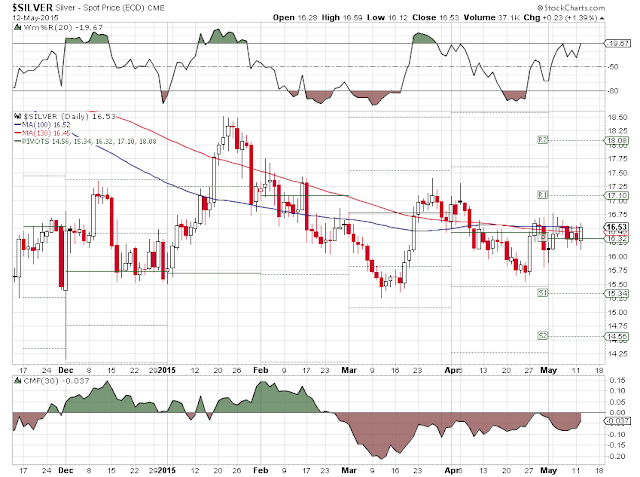Click the 17.50 price axis label
The image size is (640, 477).
tap(617, 173)
